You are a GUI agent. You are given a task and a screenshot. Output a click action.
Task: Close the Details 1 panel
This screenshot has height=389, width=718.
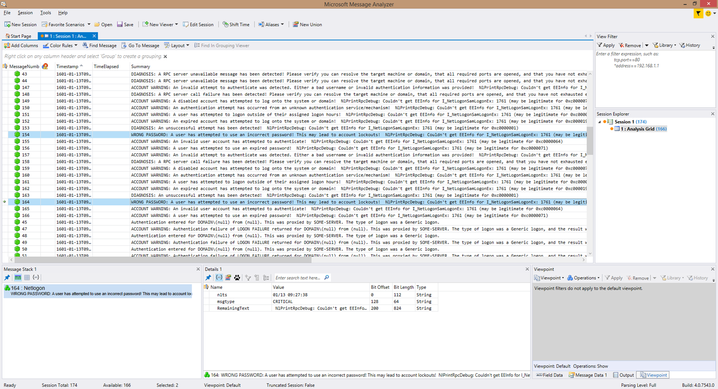[527, 269]
